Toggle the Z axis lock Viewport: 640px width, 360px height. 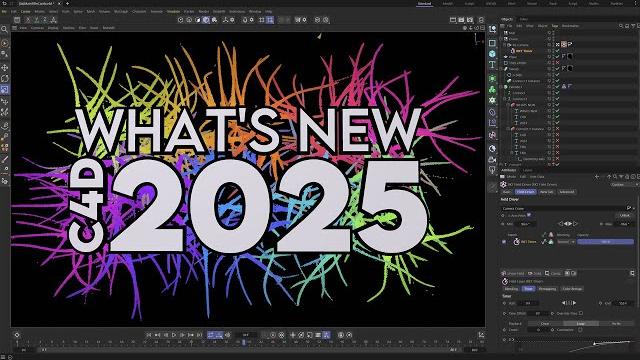pyautogui.click(x=45, y=20)
